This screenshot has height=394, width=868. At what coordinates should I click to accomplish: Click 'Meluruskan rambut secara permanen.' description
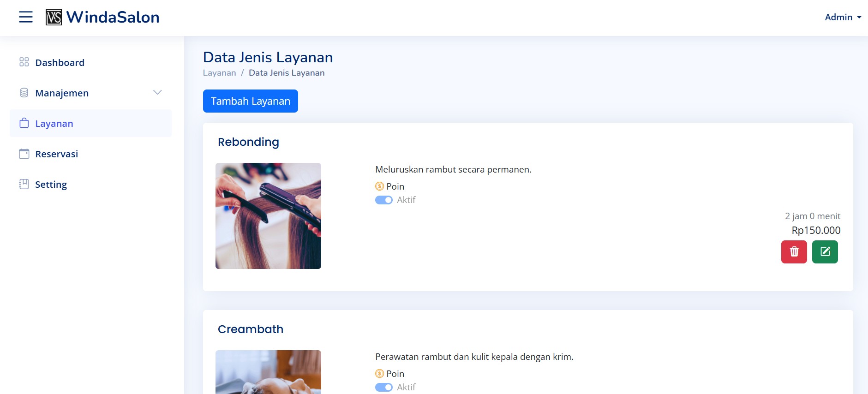point(453,169)
